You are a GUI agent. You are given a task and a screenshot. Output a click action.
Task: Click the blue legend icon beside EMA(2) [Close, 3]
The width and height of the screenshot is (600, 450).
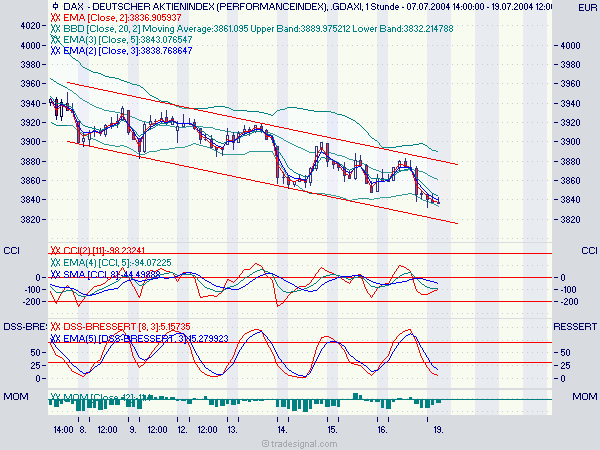click(x=55, y=51)
